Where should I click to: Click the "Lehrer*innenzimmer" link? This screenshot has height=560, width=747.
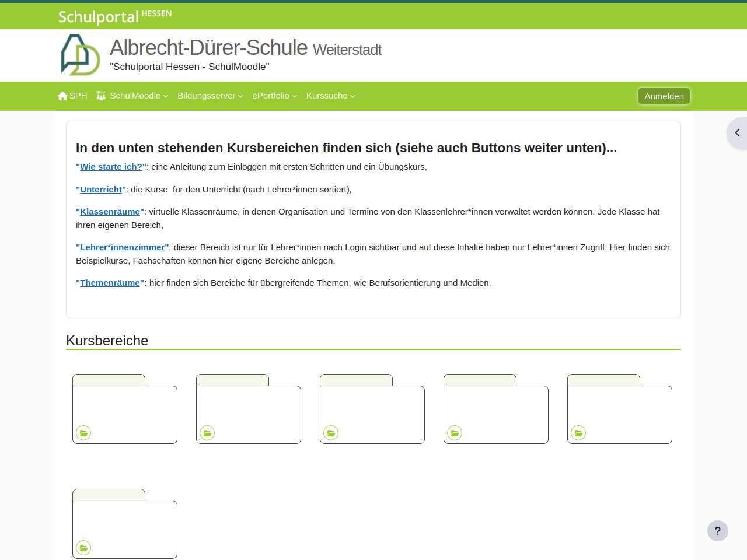pos(122,247)
